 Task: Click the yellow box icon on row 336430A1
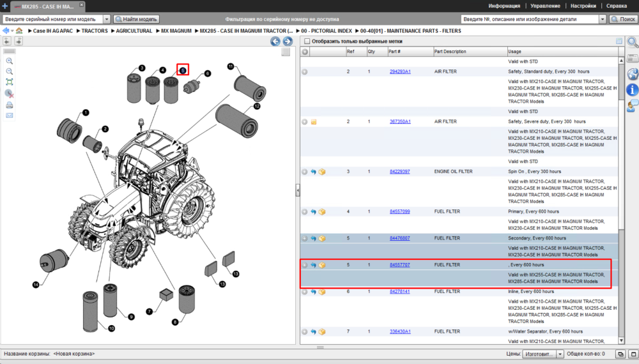(322, 332)
